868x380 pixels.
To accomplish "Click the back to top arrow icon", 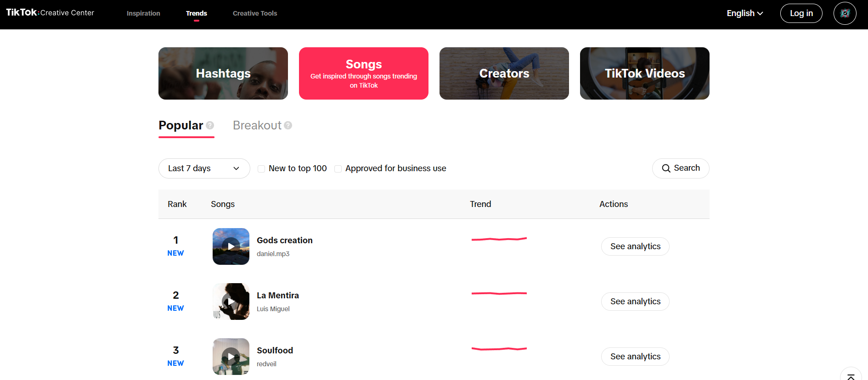I will tap(851, 376).
